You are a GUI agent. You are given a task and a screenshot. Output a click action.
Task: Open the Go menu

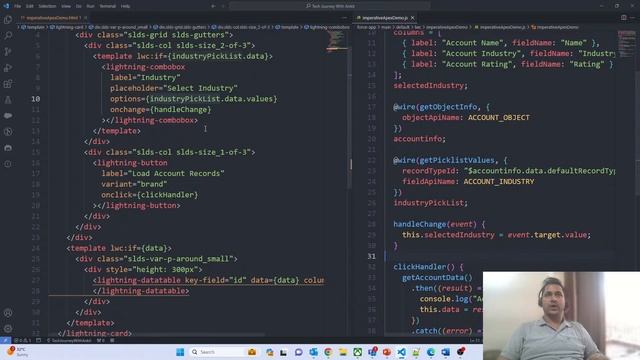point(78,6)
